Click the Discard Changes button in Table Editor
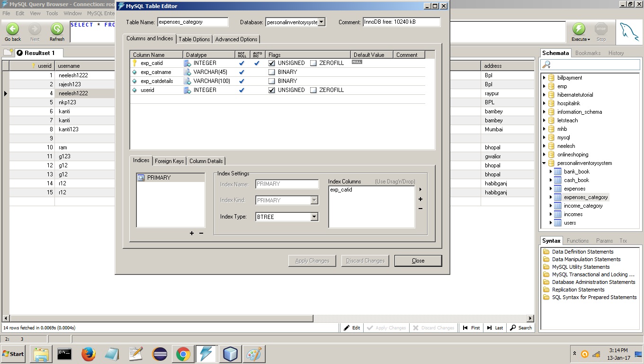Viewport: 644px width, 364px height. (x=365, y=261)
